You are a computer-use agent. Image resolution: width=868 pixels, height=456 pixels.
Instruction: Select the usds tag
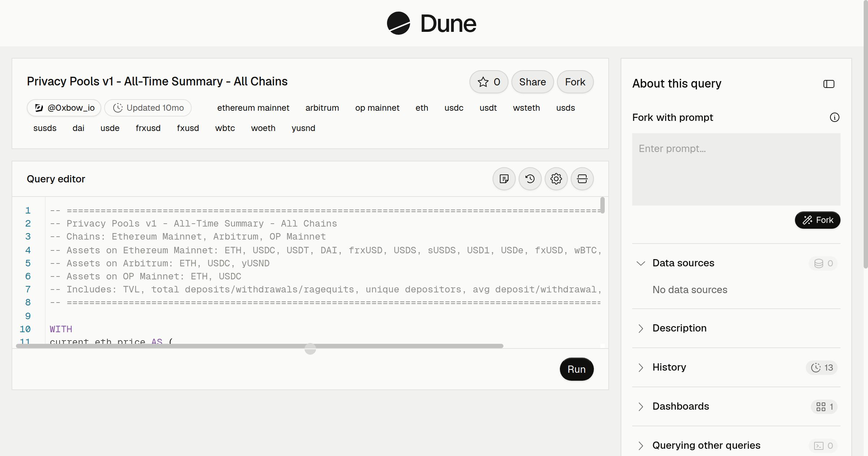[x=566, y=108]
